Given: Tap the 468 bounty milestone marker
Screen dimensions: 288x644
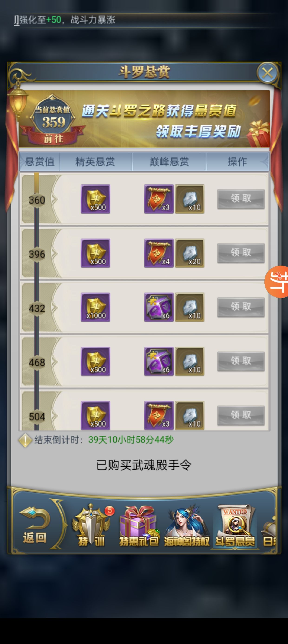Looking at the screenshot, I should (37, 362).
